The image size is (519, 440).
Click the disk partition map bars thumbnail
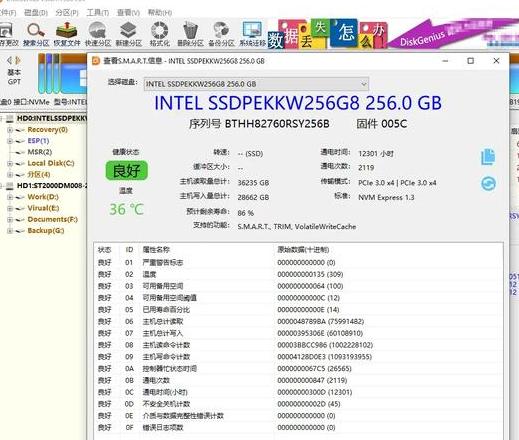[x=62, y=73]
